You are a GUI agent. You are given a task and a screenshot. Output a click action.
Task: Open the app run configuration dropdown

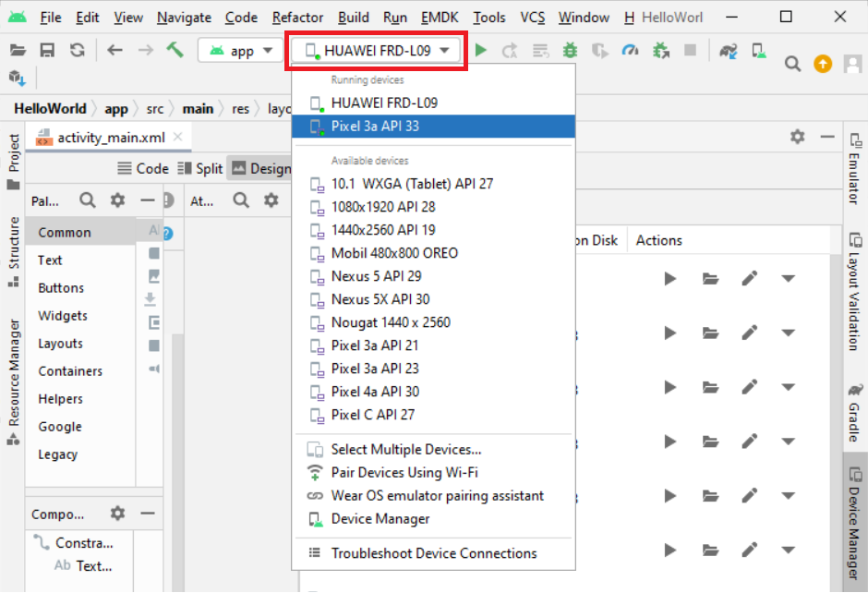pos(241,51)
